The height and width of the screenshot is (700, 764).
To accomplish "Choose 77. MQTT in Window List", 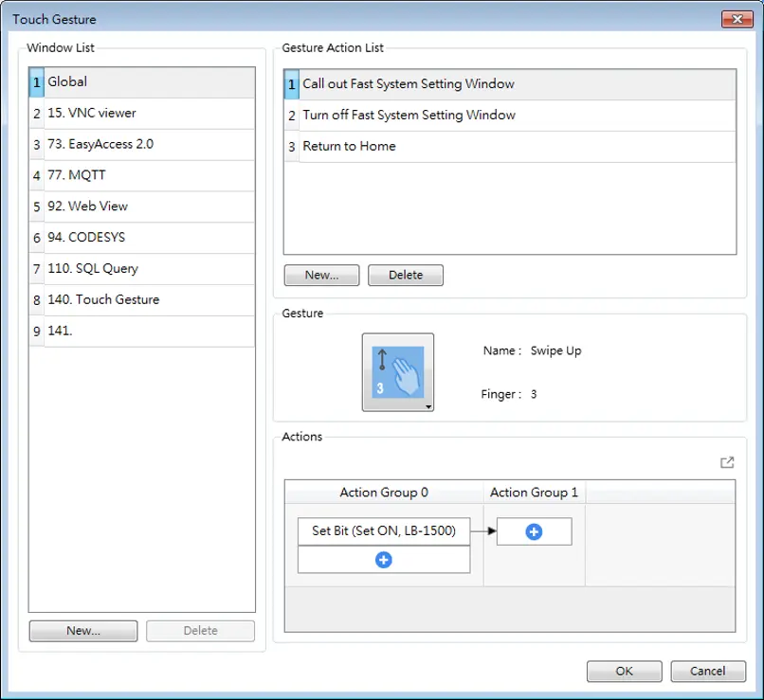I will [x=142, y=176].
